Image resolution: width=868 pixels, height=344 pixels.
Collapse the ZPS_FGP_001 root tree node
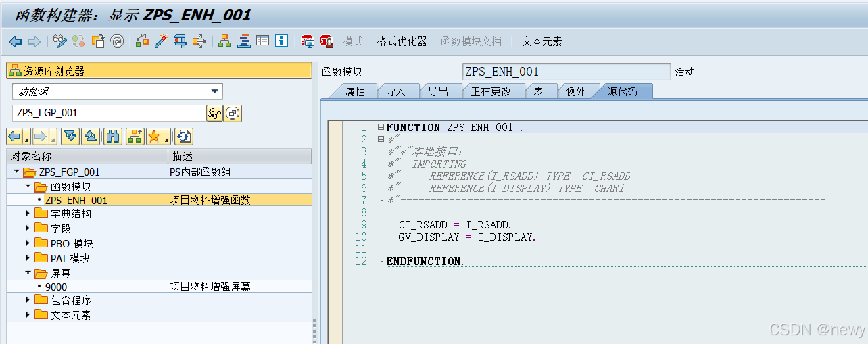[x=16, y=172]
